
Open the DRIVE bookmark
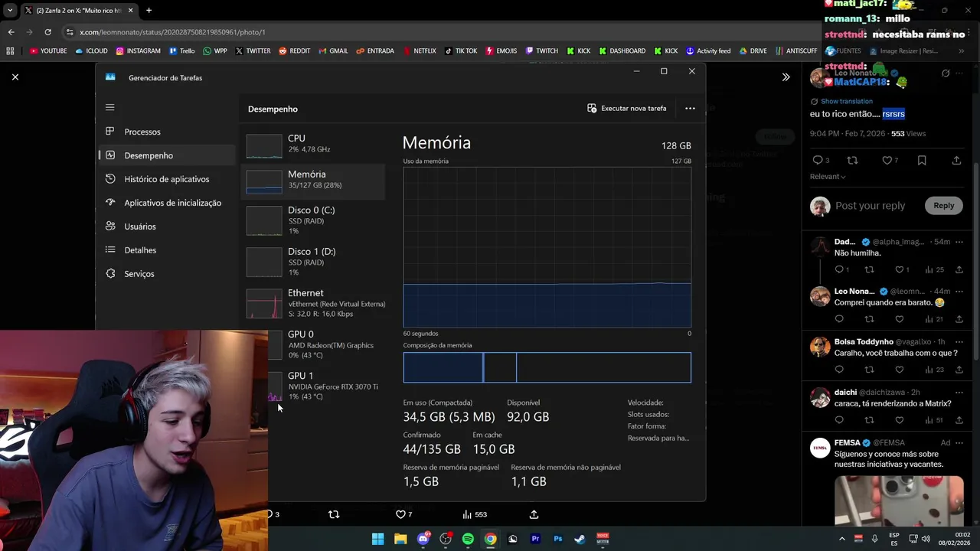(753, 51)
